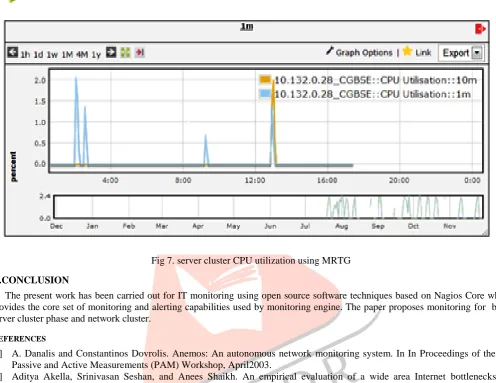Click the CPU Utilisation::1m legend label
The height and width of the screenshot is (383, 496).
click(372, 94)
